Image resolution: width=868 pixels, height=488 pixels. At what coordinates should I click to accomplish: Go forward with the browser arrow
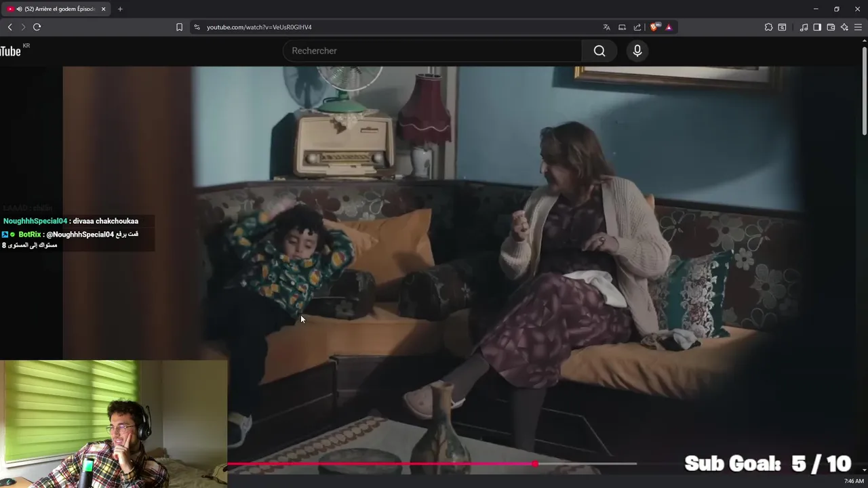(x=23, y=27)
